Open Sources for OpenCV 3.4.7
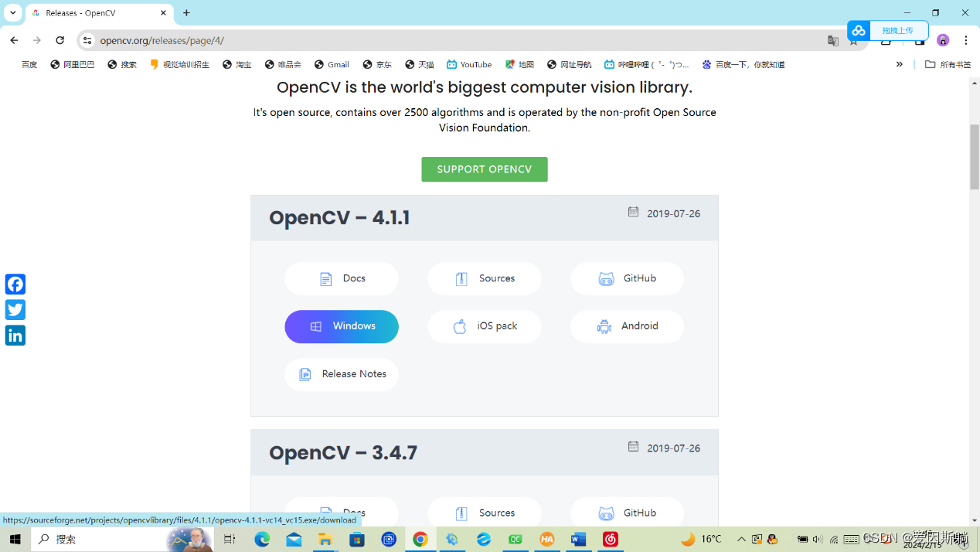This screenshot has height=552, width=980. tap(485, 513)
